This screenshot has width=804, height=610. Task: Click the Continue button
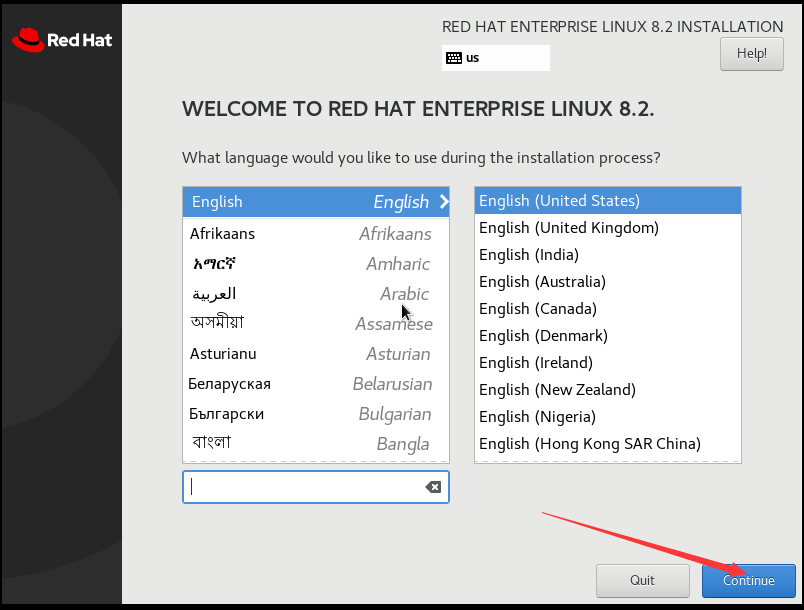tap(749, 581)
